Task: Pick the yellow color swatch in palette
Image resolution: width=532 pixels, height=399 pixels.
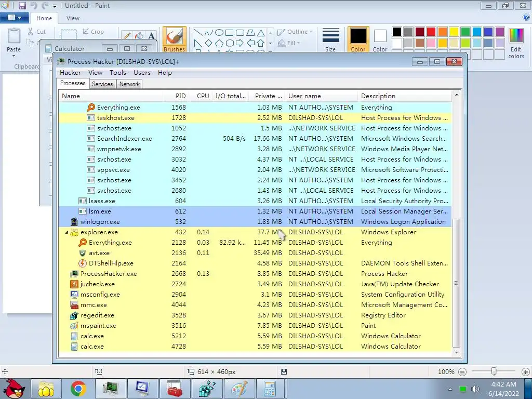Action: [454, 32]
